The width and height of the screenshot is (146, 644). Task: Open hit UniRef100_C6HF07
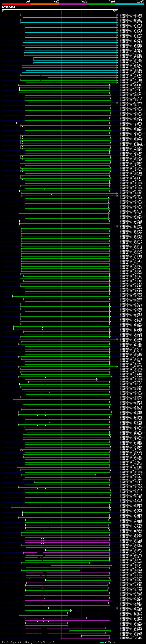click(x=131, y=273)
